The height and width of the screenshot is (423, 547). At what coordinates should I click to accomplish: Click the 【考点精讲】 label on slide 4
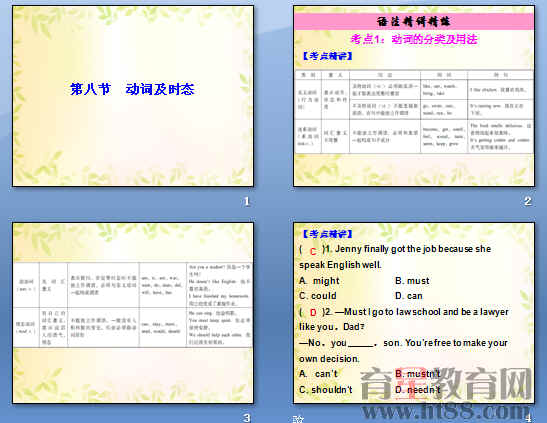point(327,234)
